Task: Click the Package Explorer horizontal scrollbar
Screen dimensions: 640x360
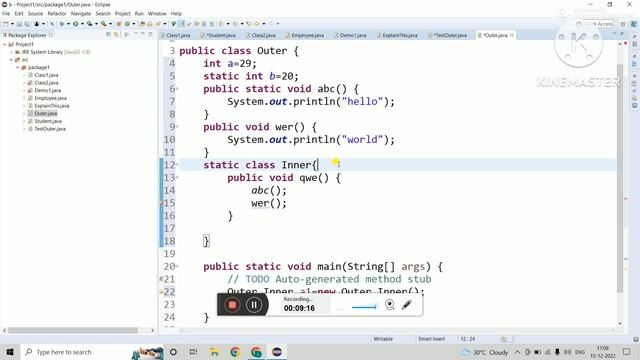Action: coord(73,330)
